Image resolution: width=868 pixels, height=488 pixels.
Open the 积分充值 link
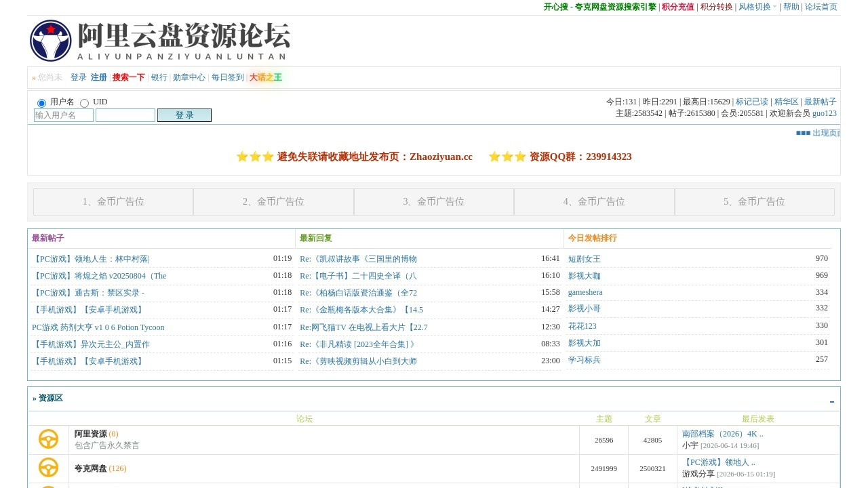(x=678, y=7)
